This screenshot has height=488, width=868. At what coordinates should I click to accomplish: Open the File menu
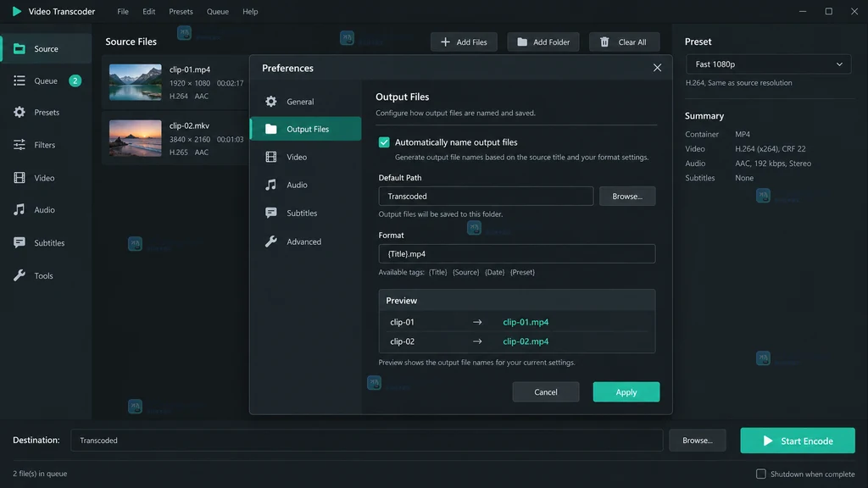[x=123, y=12]
